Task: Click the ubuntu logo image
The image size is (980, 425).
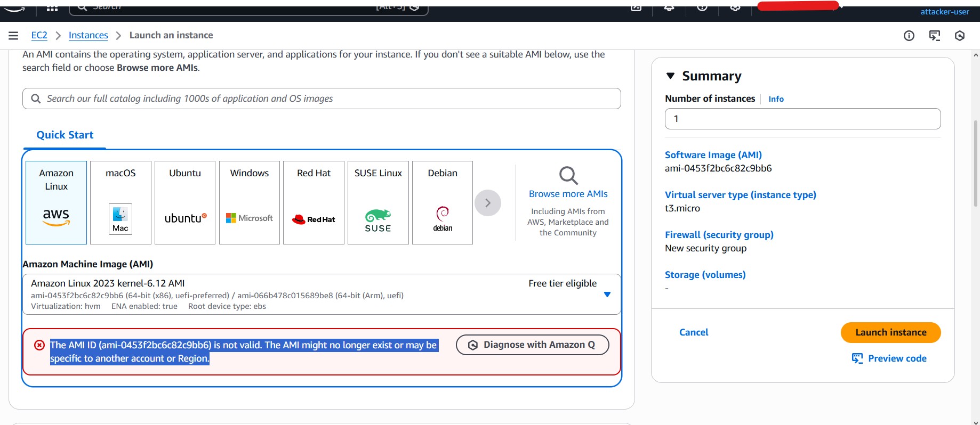Action: tap(186, 218)
